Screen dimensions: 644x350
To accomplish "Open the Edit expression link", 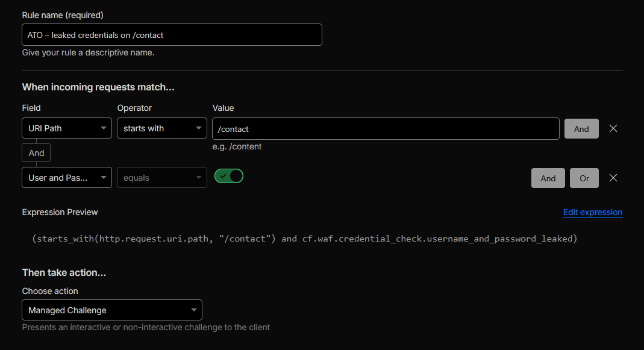I will point(592,212).
